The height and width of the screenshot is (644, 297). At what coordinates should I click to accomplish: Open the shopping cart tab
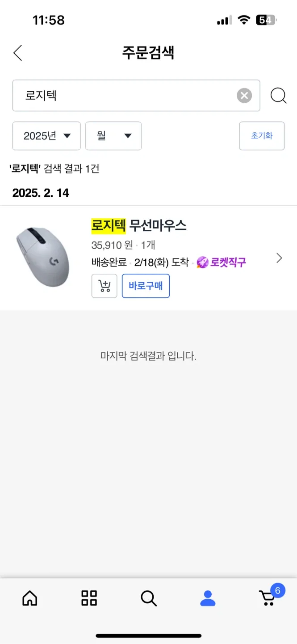pyautogui.click(x=268, y=598)
